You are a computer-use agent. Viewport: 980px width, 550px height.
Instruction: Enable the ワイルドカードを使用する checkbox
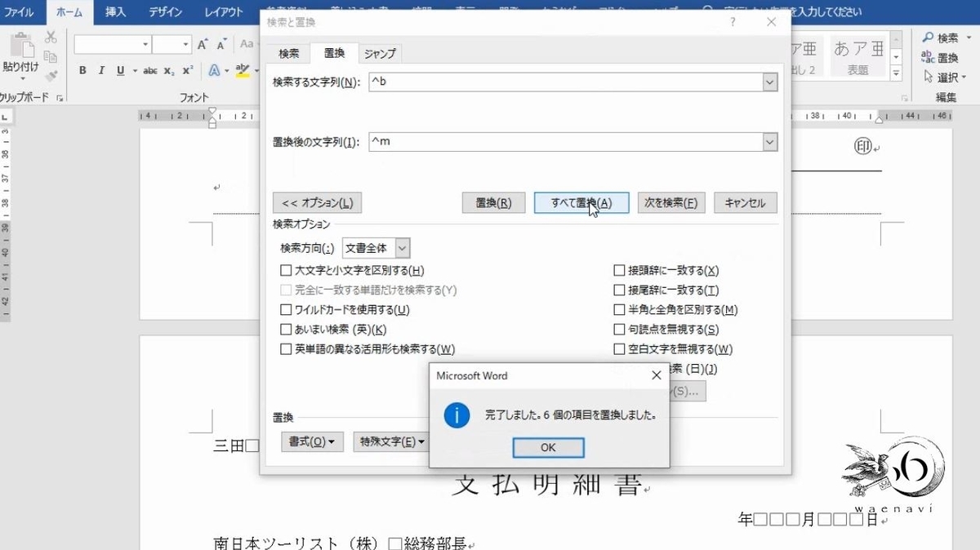[286, 309]
